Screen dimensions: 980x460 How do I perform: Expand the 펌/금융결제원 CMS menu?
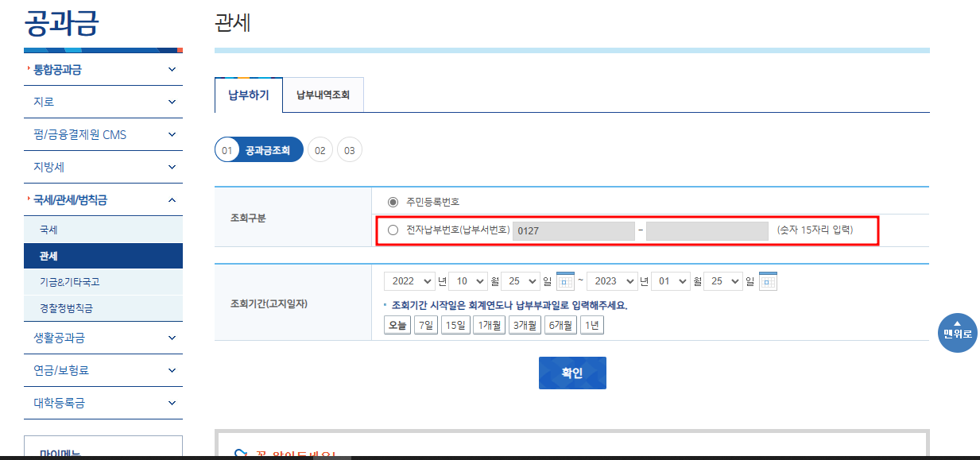(x=103, y=134)
